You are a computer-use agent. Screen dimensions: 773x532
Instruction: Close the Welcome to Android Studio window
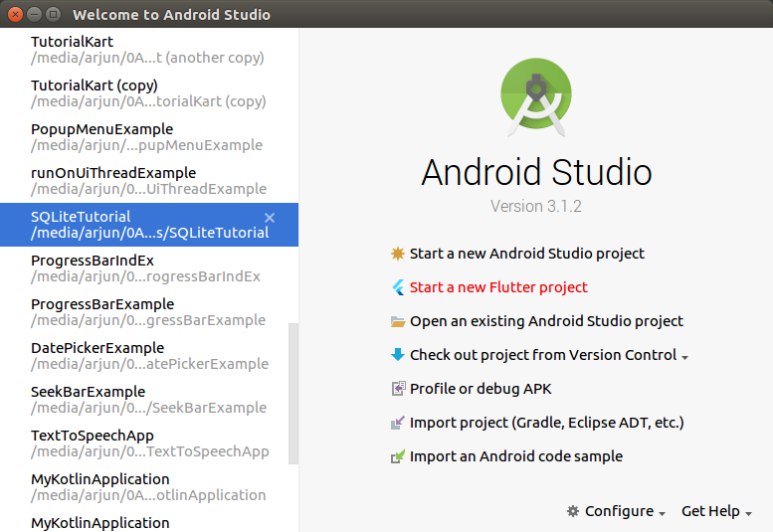point(15,14)
